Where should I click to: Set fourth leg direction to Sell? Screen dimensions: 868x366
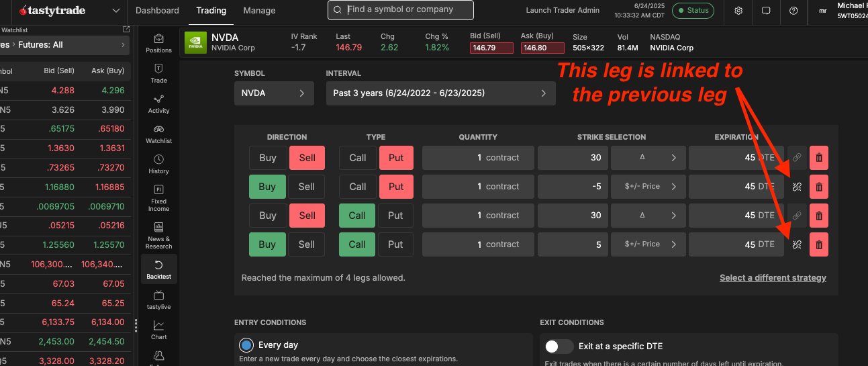pyautogui.click(x=307, y=244)
